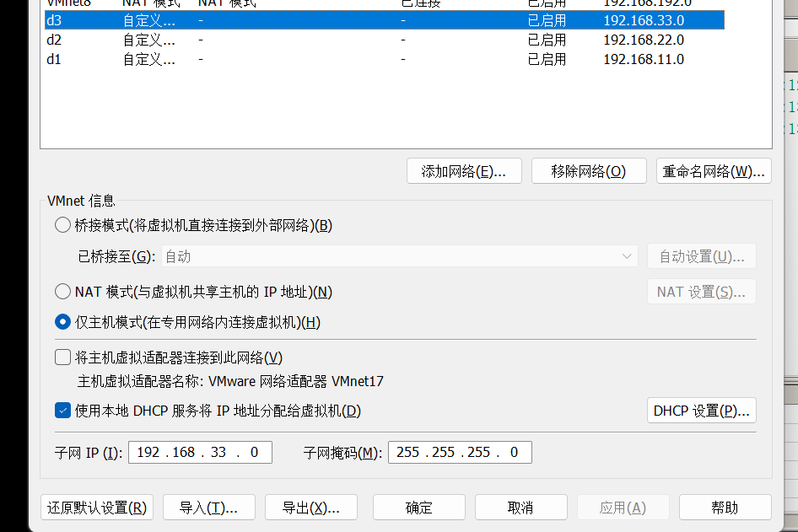The image size is (798, 532).
Task: Open the DHCP 设置 dialog
Action: [701, 411]
